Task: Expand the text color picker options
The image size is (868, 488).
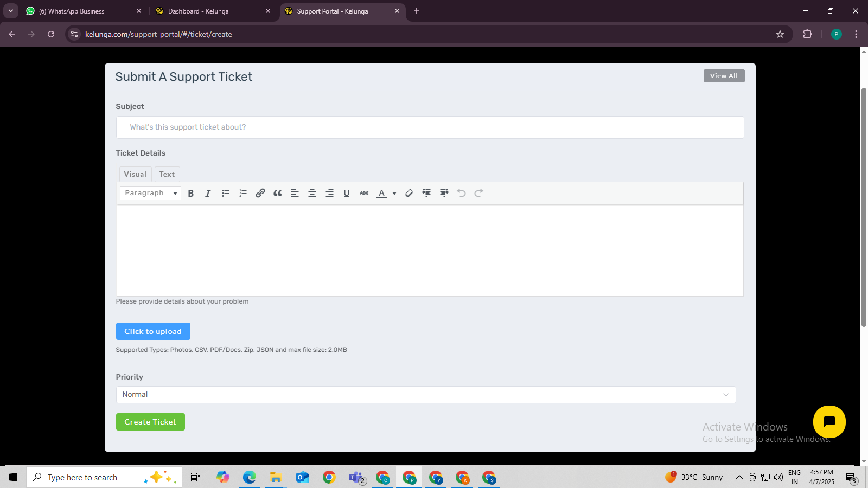Action: pos(394,193)
